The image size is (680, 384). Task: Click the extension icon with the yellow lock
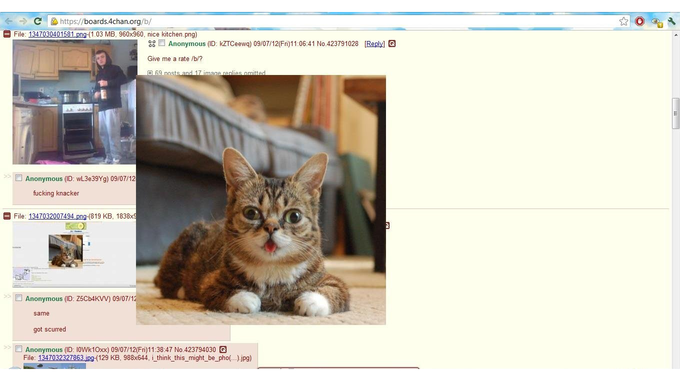pos(657,22)
